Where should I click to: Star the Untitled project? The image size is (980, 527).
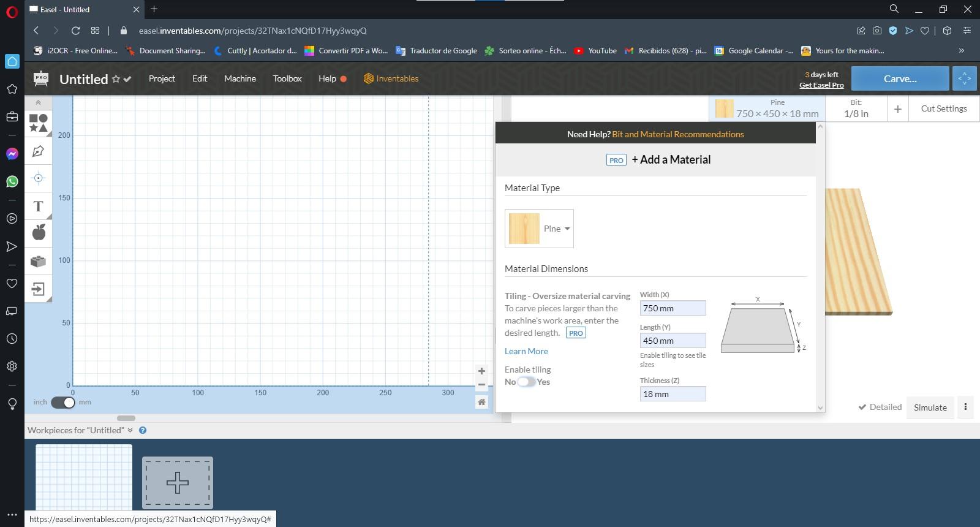[115, 79]
